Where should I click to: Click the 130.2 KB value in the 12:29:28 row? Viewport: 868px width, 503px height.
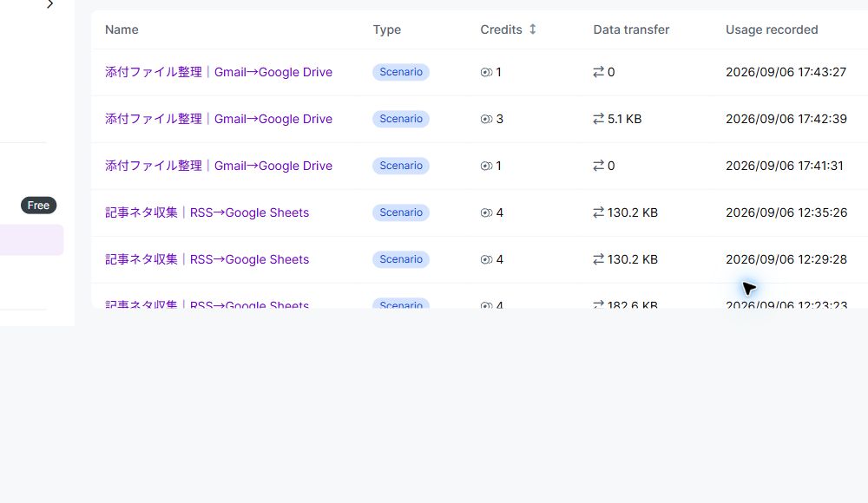(633, 259)
